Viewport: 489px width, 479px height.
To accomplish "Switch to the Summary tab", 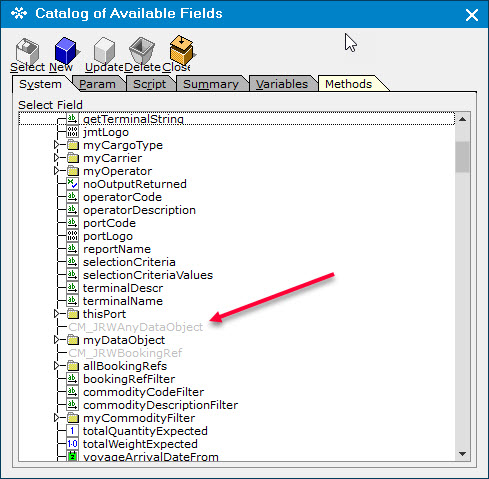I will pos(211,84).
